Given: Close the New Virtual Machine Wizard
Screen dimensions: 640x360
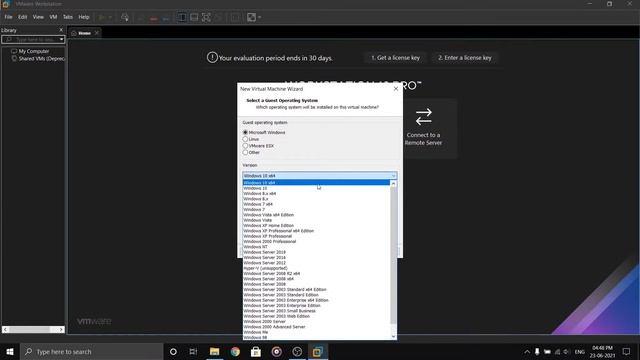Looking at the screenshot, I should coord(396,89).
